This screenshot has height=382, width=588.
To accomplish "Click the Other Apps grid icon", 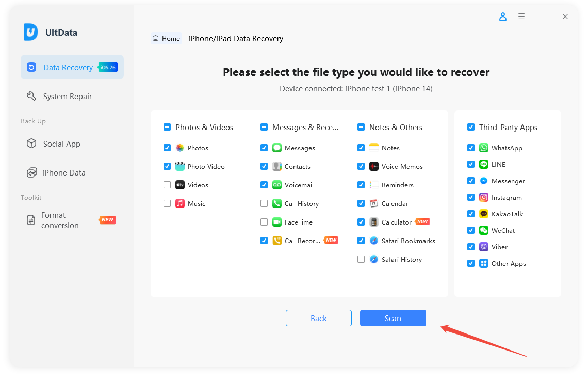I will coord(484,263).
